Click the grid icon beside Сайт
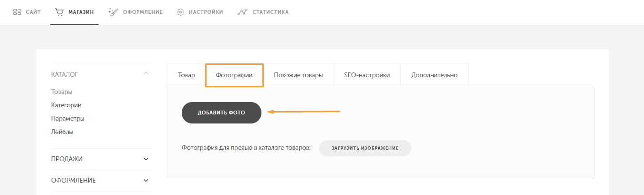 [17, 12]
